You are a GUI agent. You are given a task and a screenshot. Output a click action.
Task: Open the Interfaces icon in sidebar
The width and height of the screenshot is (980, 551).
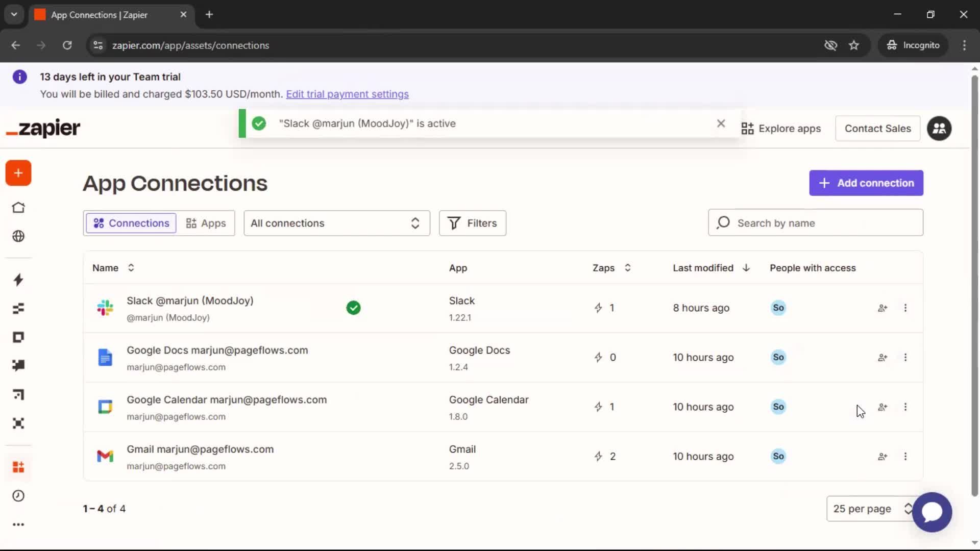[x=18, y=337]
